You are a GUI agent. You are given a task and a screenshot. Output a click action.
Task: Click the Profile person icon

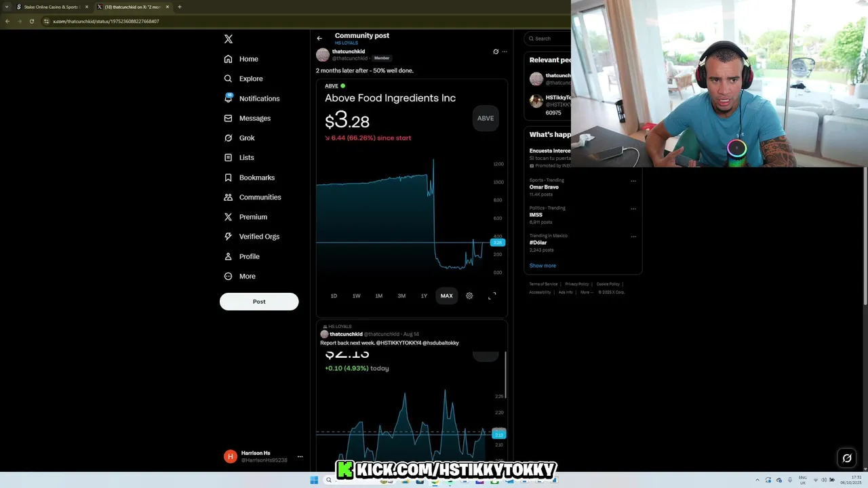point(229,256)
